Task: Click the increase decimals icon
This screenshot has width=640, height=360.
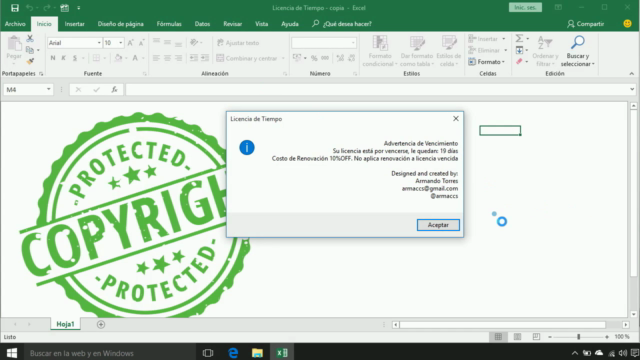Action: tap(340, 58)
